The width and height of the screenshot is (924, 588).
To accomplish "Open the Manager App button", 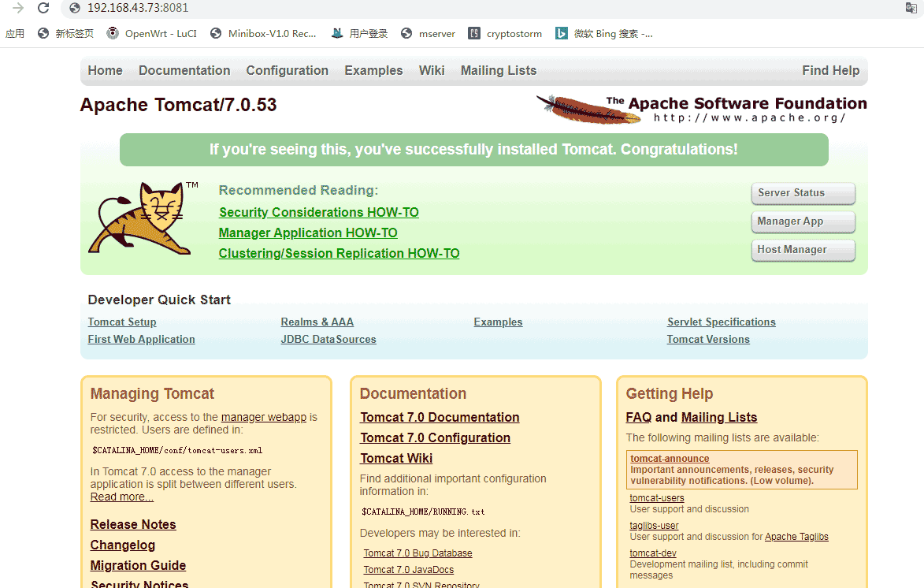I will 803,221.
